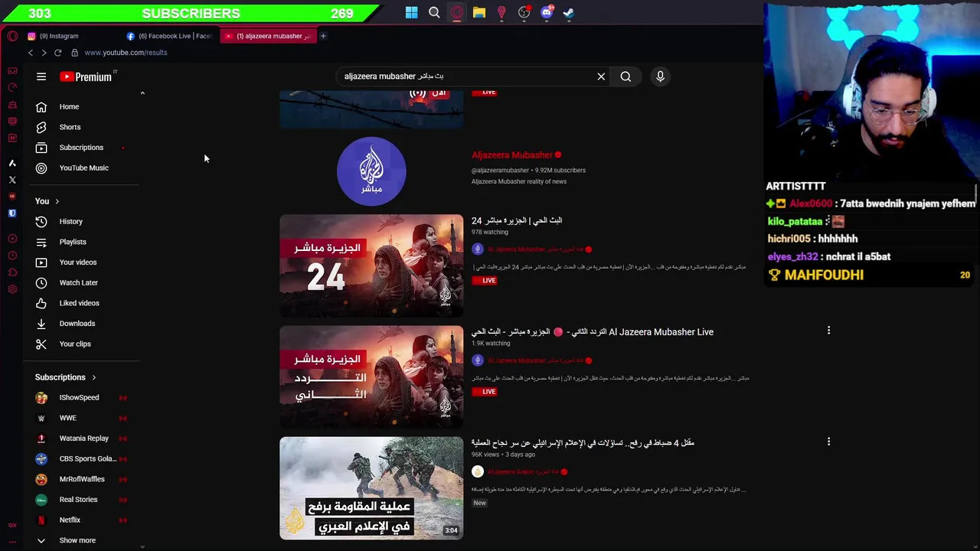This screenshot has height=551, width=980.
Task: Open the extensions cube in the Opera sidebar
Action: (x=12, y=272)
